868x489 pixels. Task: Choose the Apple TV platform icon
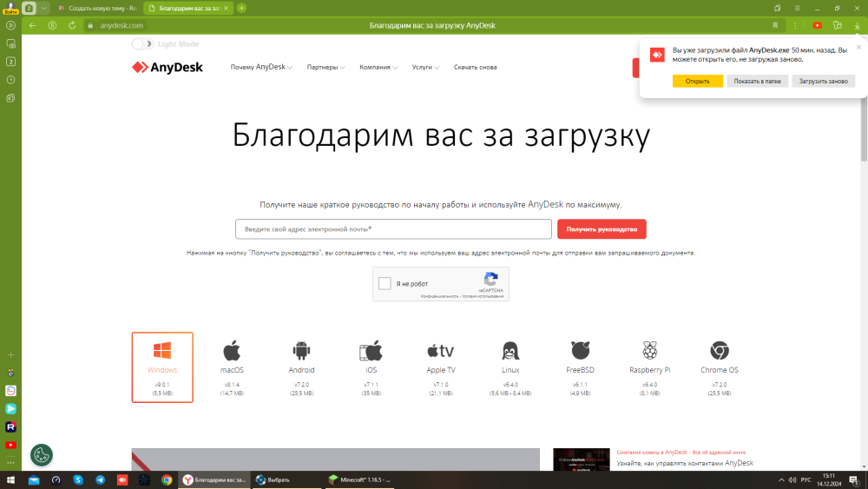pos(441,351)
